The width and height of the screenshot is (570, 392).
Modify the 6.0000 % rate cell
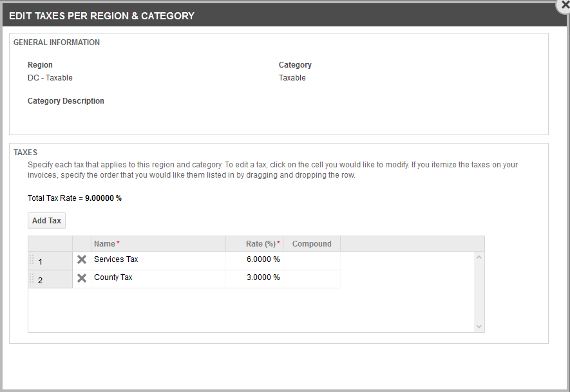(x=254, y=260)
